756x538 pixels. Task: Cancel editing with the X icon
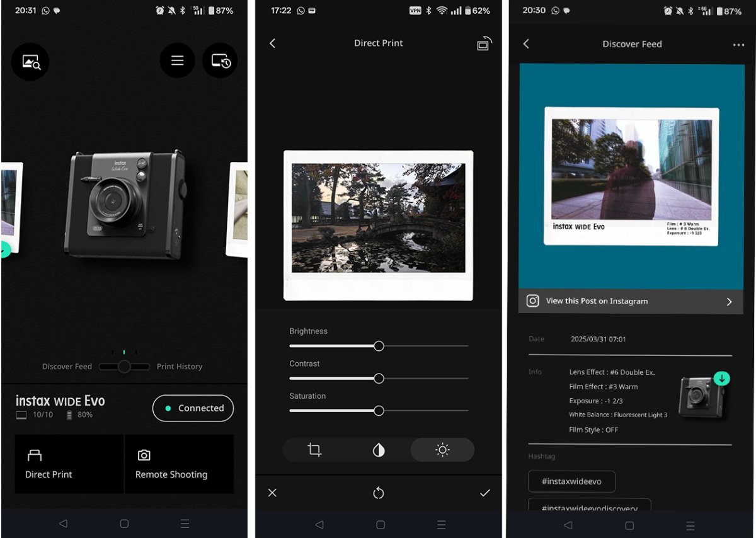coord(272,493)
